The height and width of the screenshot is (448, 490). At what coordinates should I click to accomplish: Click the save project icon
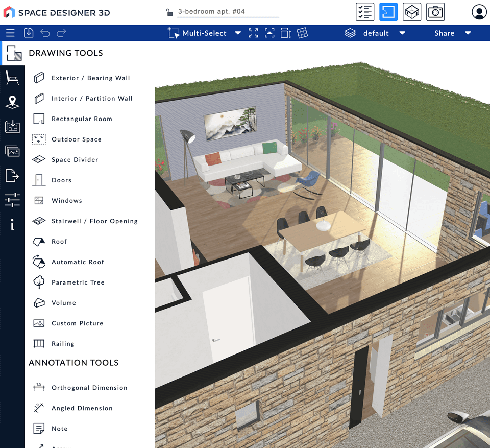pyautogui.click(x=29, y=33)
